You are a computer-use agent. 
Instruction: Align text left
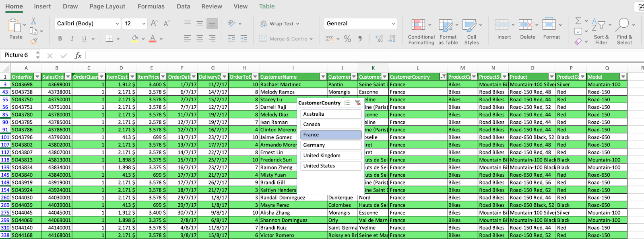(188, 39)
